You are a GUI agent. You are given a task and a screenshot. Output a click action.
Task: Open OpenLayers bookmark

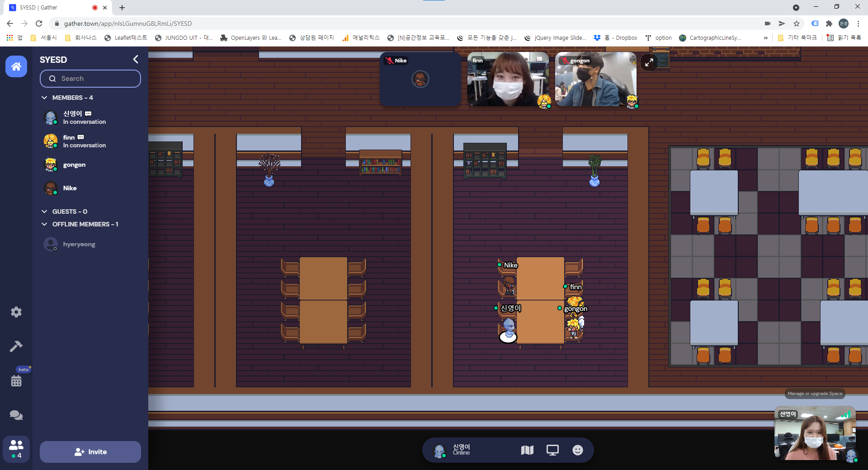pyautogui.click(x=251, y=38)
